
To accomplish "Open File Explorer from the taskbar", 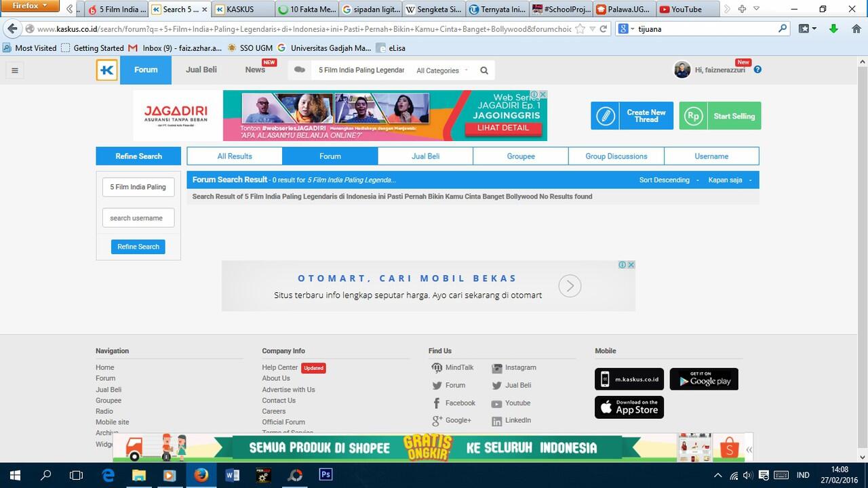I will 138,475.
